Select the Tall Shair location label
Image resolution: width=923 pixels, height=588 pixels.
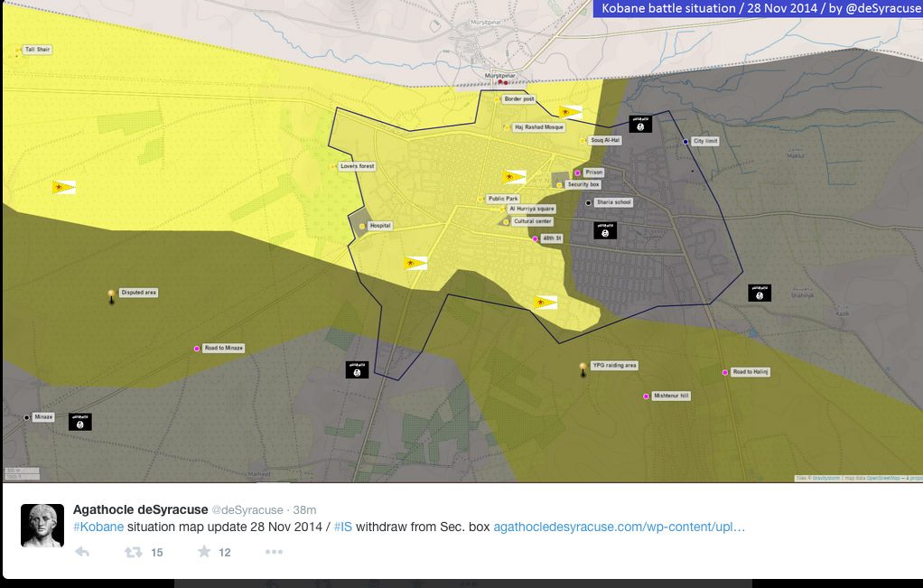tap(37, 50)
